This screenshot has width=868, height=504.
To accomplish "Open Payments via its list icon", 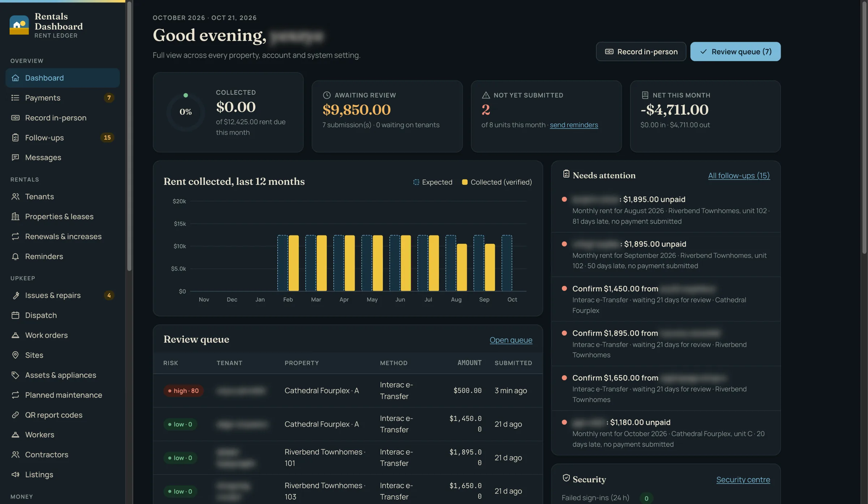I will (15, 98).
